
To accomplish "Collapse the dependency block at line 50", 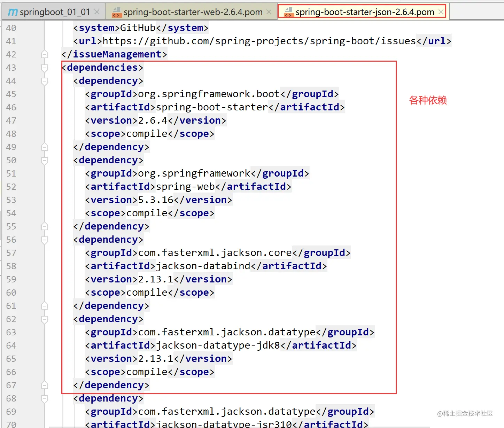I will 45,160.
